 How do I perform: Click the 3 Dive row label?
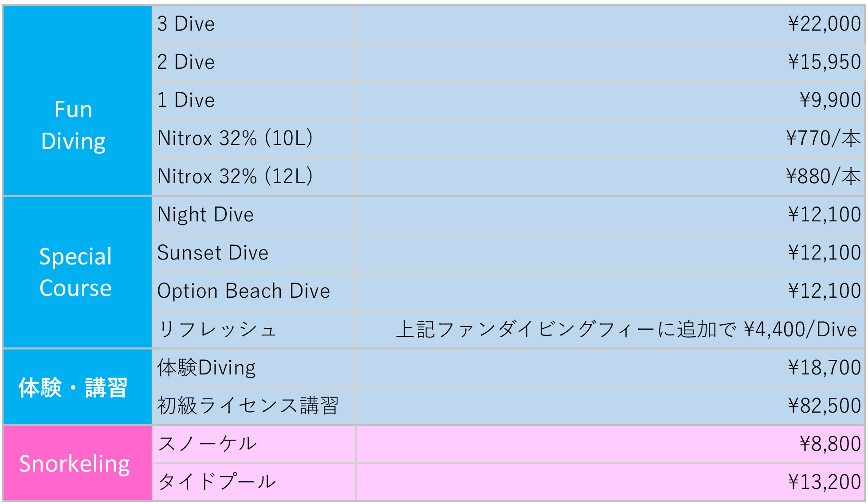point(186,24)
